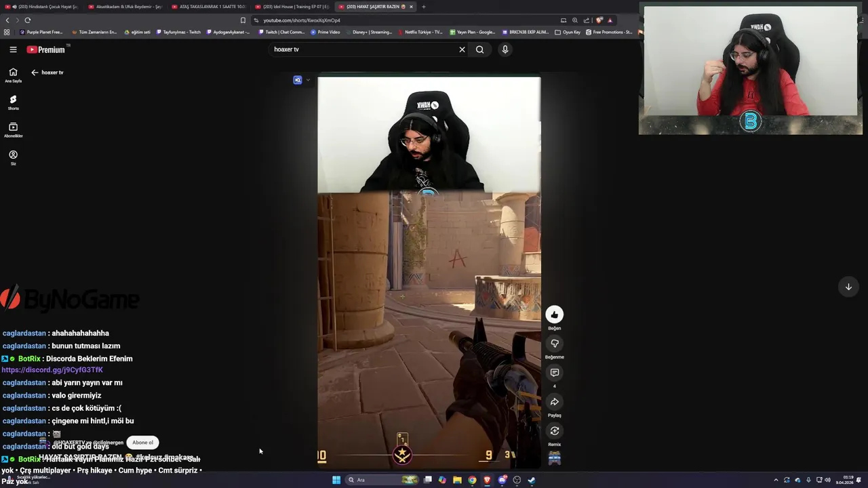
Task: Open File Explorer from the taskbar
Action: click(457, 480)
